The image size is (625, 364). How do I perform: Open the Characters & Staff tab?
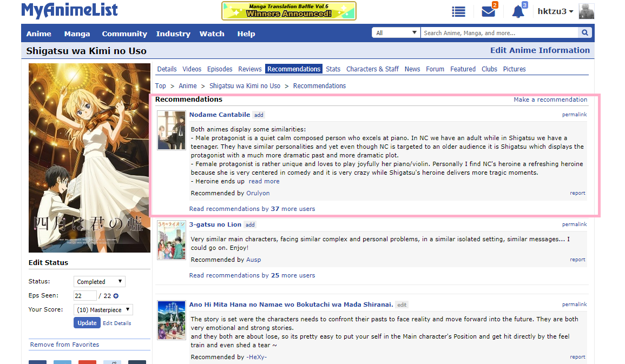point(372,69)
